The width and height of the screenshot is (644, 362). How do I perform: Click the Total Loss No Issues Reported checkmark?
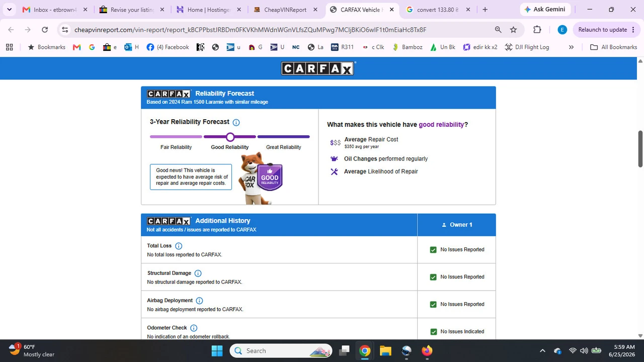click(433, 250)
